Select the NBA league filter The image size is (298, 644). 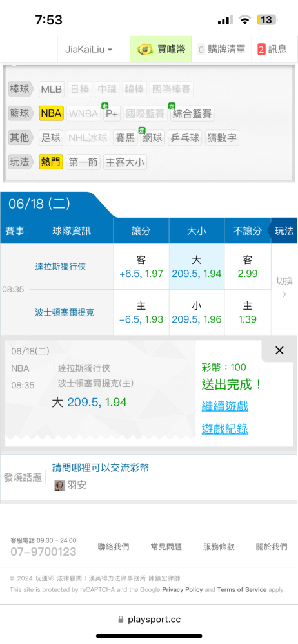[51, 113]
